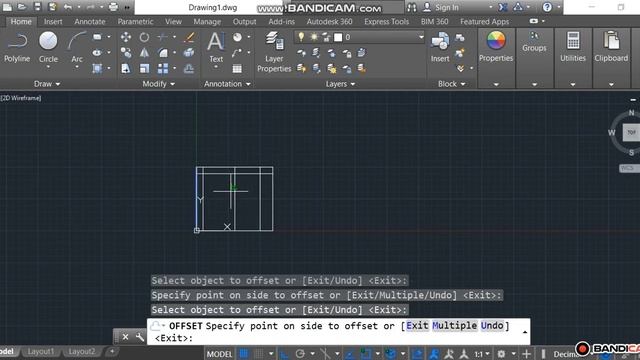Click the Offset tool icon
The width and height of the screenshot is (640, 360).
pos(189,68)
